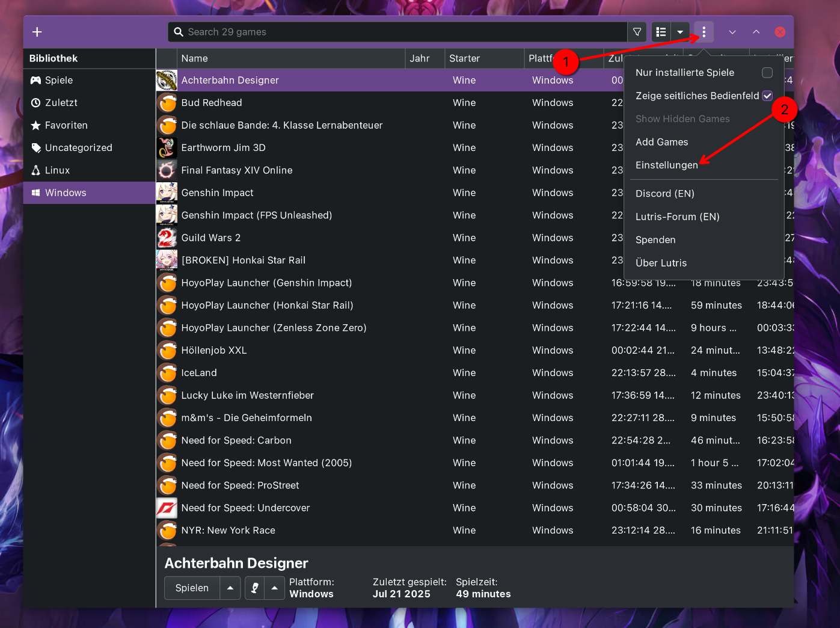
Task: Click the Spiele gamepad icon in sidebar
Action: (x=35, y=80)
